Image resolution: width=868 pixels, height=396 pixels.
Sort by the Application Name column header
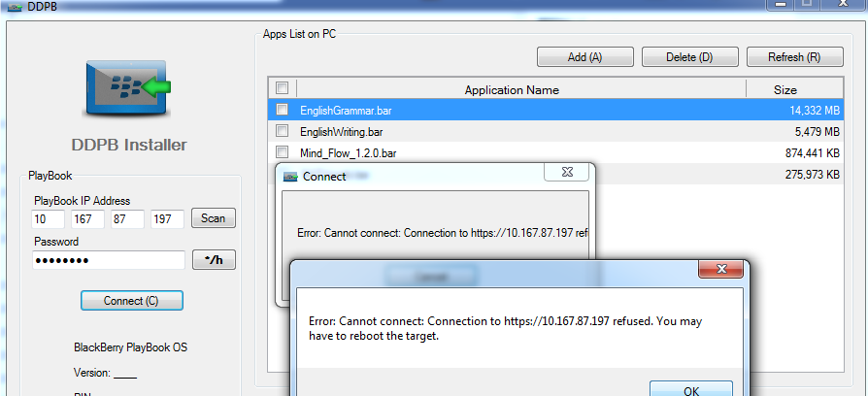pos(512,89)
